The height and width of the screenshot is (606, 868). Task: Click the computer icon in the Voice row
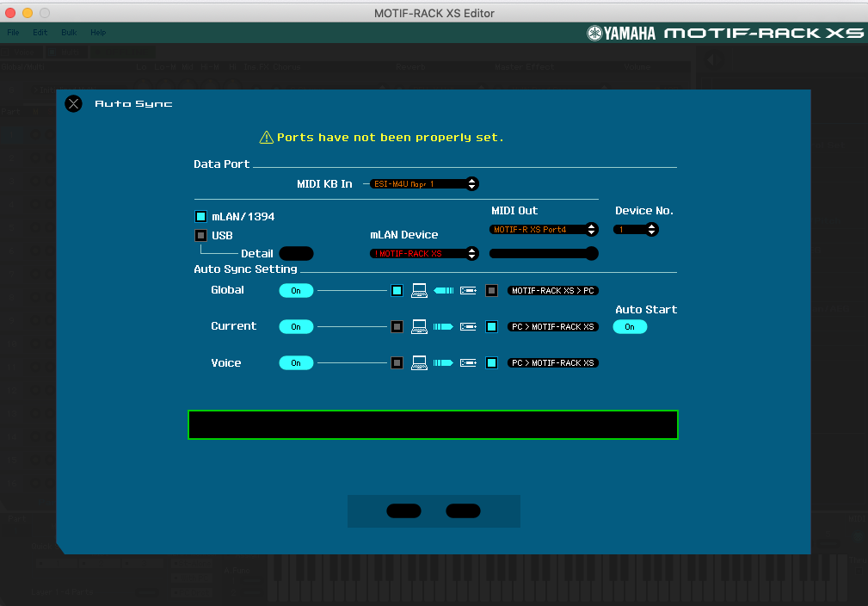click(x=419, y=362)
